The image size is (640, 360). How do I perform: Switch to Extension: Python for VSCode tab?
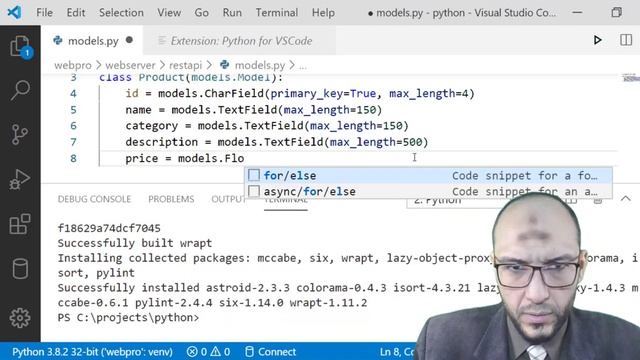pyautogui.click(x=241, y=40)
